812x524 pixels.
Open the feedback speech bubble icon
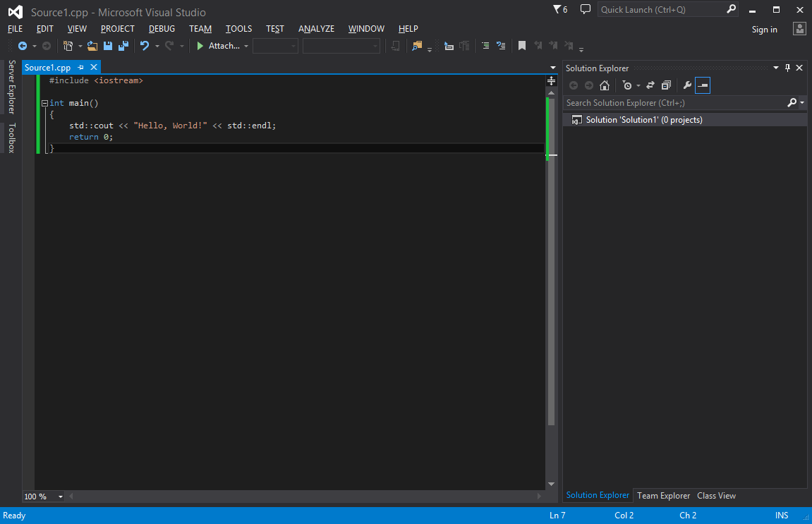[x=585, y=9]
